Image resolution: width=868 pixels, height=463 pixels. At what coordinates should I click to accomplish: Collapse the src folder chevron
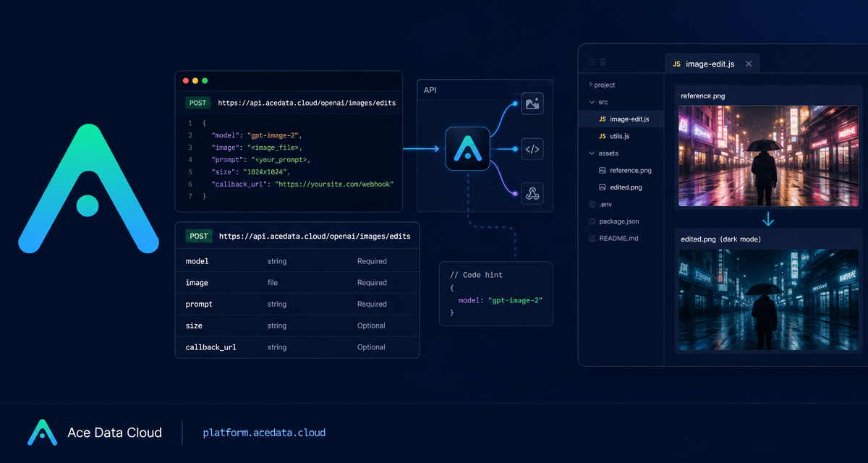pyautogui.click(x=592, y=102)
